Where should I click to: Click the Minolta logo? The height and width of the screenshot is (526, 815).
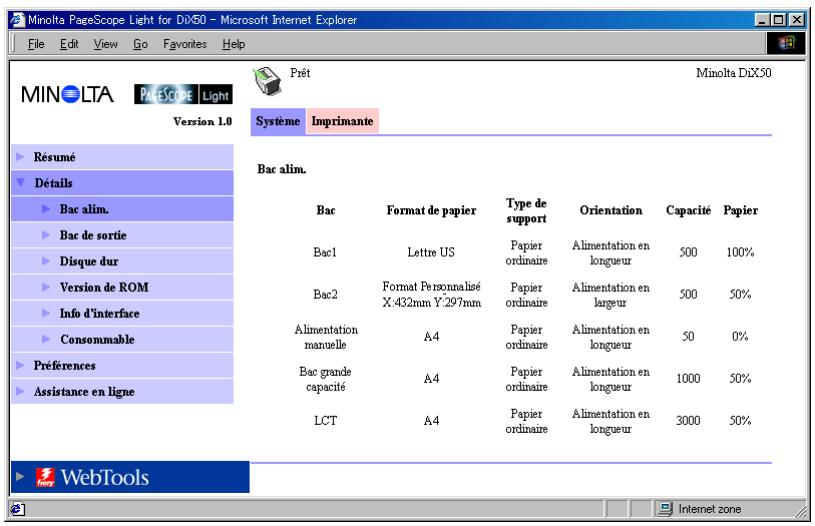(x=68, y=95)
